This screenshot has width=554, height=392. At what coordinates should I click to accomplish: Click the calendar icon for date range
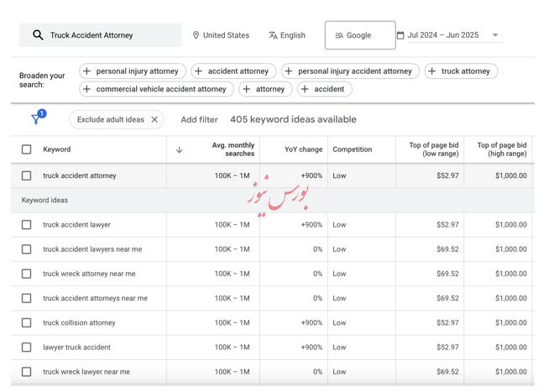pyautogui.click(x=400, y=35)
